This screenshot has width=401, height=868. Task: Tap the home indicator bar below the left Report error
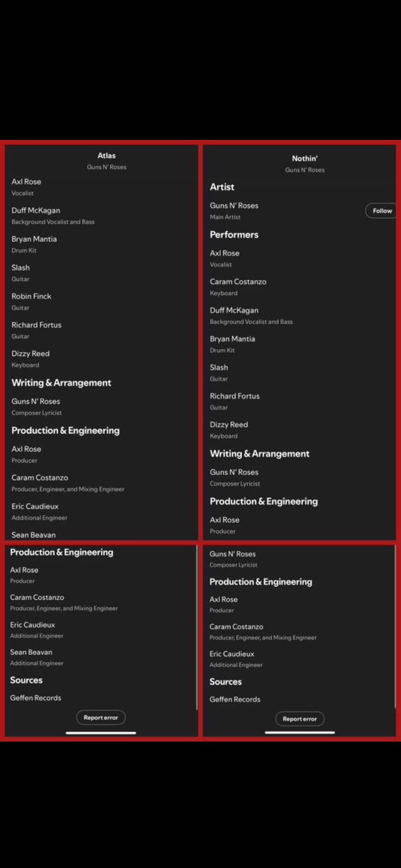pyautogui.click(x=101, y=733)
